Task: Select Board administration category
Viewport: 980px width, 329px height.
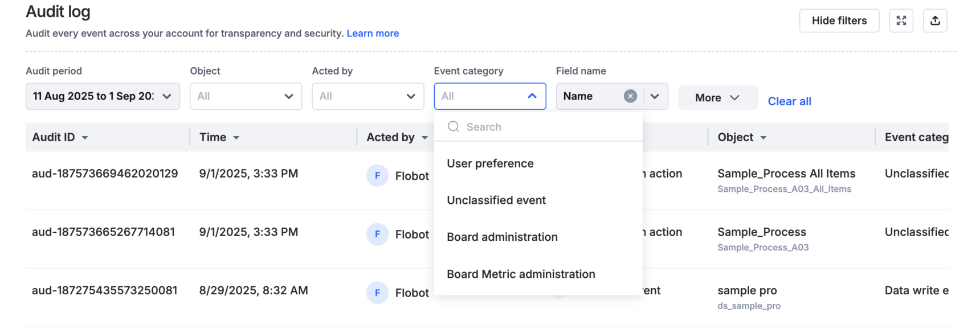Action: tap(502, 237)
